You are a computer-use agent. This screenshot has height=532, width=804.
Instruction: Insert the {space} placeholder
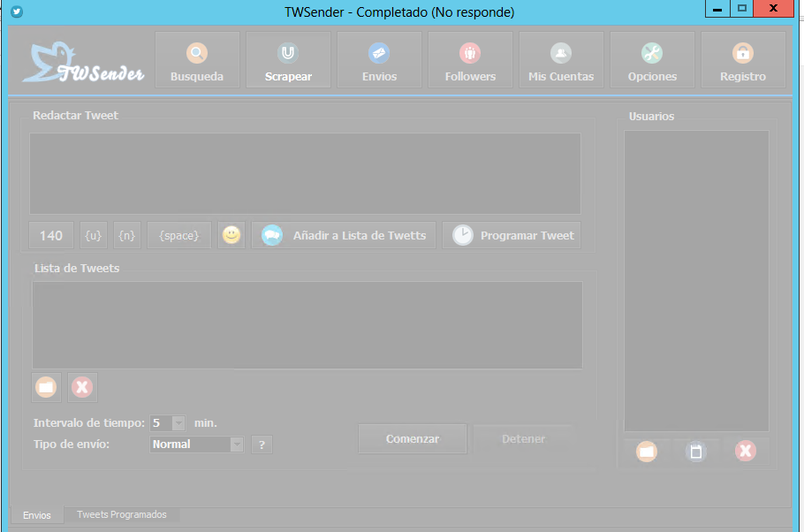pyautogui.click(x=179, y=235)
